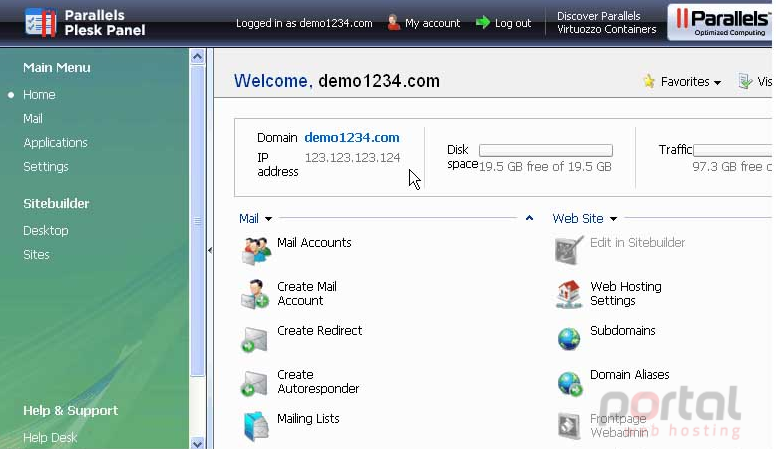Viewport: 776px width, 450px height.
Task: Click the Log out link
Action: pos(513,23)
